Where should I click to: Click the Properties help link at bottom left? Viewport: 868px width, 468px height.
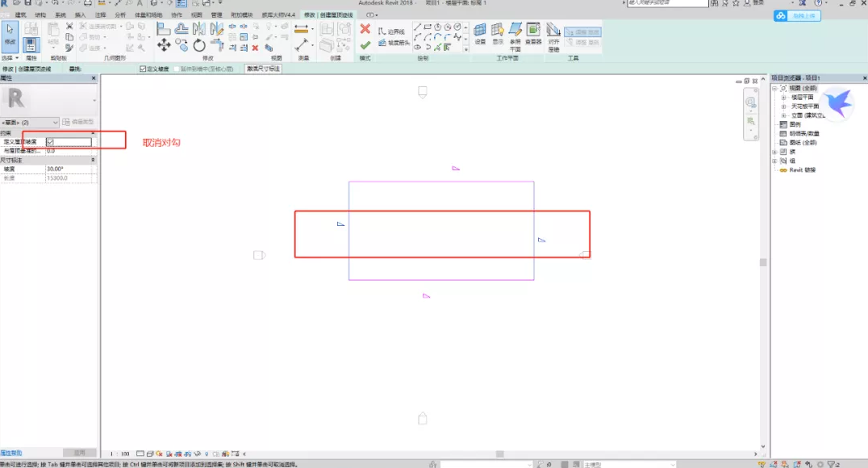(x=11, y=453)
